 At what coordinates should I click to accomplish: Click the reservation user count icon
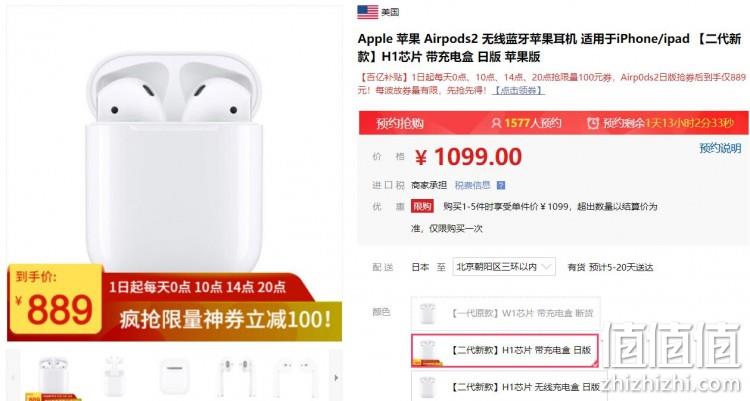(496, 123)
